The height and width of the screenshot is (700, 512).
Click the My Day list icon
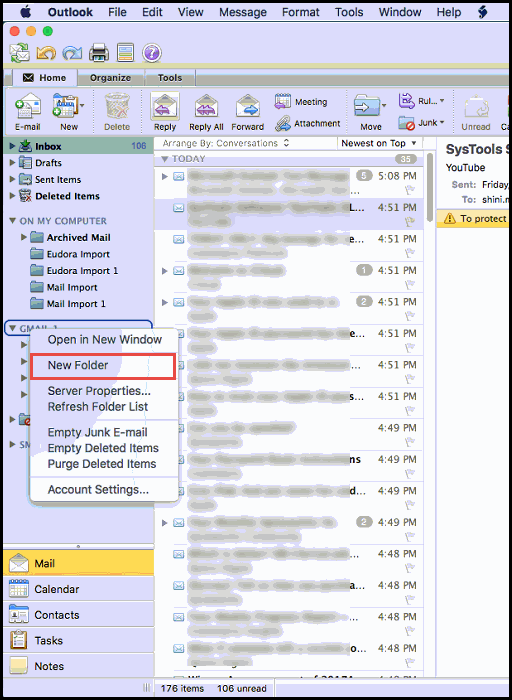tap(125, 53)
